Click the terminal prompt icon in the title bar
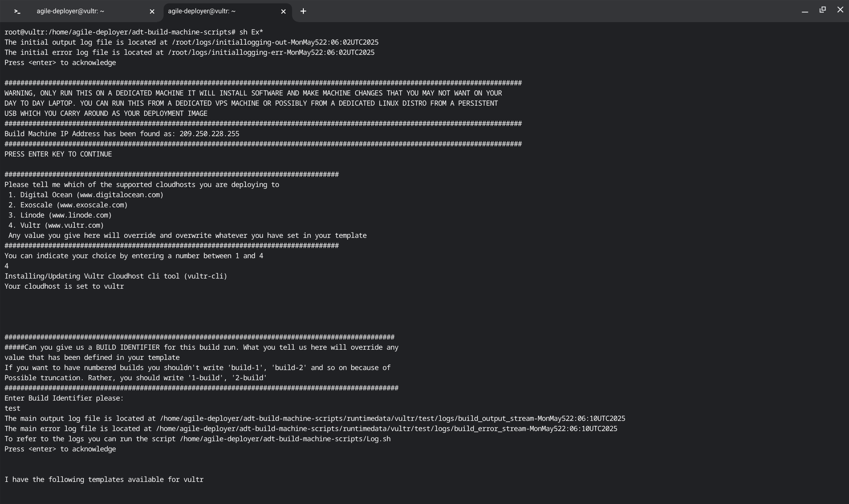 [x=17, y=11]
